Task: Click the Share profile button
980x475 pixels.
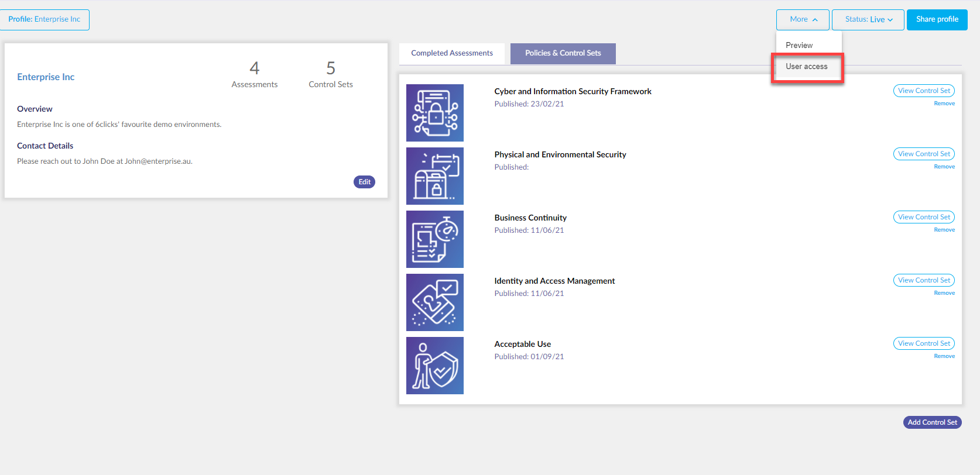Action: click(937, 19)
